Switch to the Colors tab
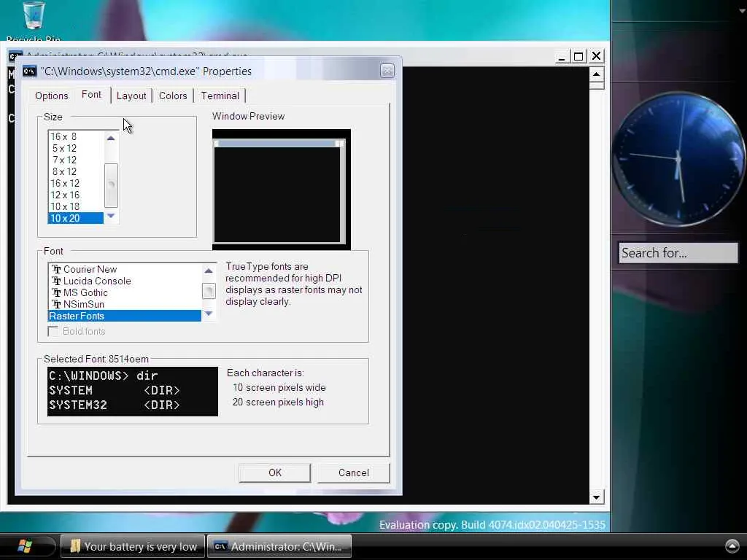The image size is (747, 560). pyautogui.click(x=173, y=96)
